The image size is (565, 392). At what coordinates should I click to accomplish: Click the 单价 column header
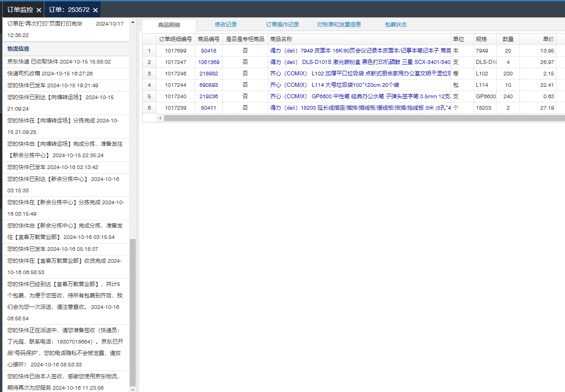[538, 39]
